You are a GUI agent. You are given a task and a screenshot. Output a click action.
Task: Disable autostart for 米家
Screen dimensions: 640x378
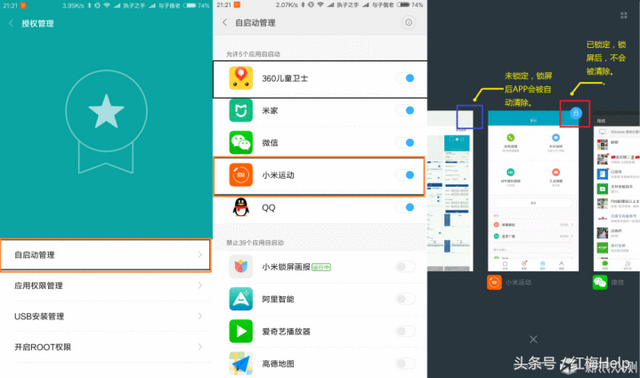405,110
